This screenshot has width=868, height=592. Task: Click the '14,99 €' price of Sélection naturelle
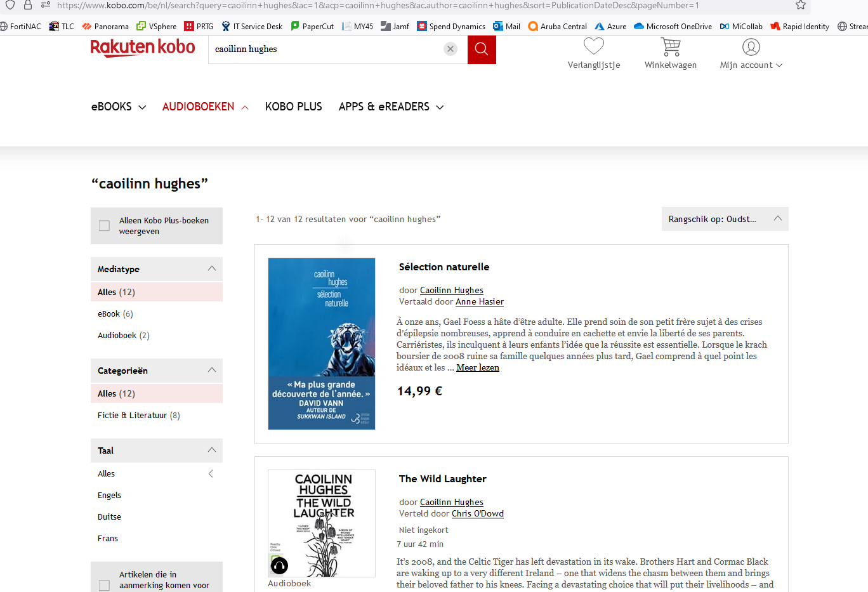pyautogui.click(x=419, y=391)
